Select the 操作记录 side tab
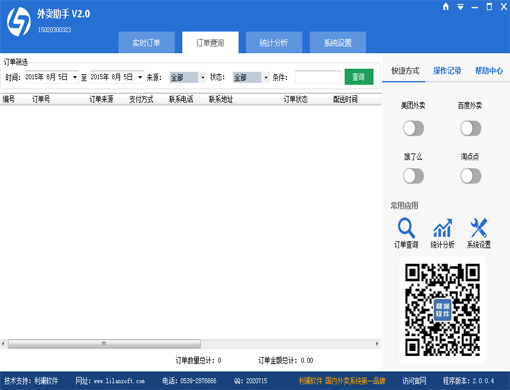510x390 pixels. [x=447, y=71]
